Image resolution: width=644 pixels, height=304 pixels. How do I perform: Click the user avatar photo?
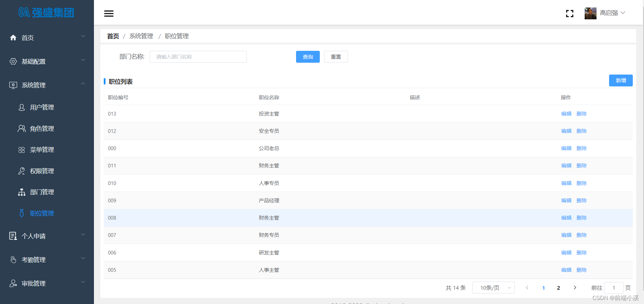[590, 13]
